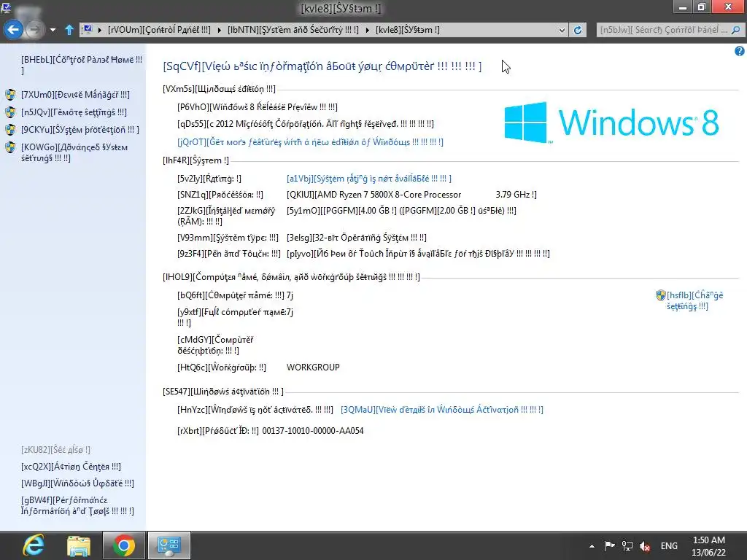747x560 pixels.
Task: Click the shield icon beside Advanced system settings
Action: pyautogui.click(x=10, y=147)
